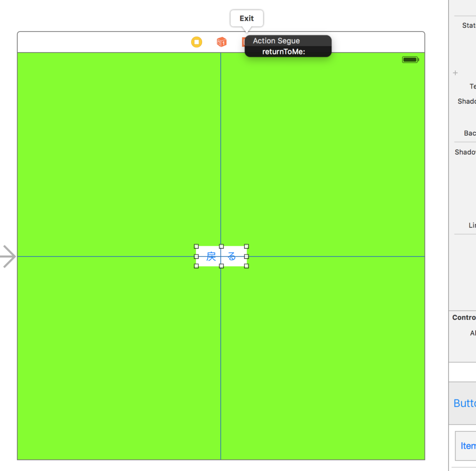Select returnToMe: action segue

[x=284, y=52]
